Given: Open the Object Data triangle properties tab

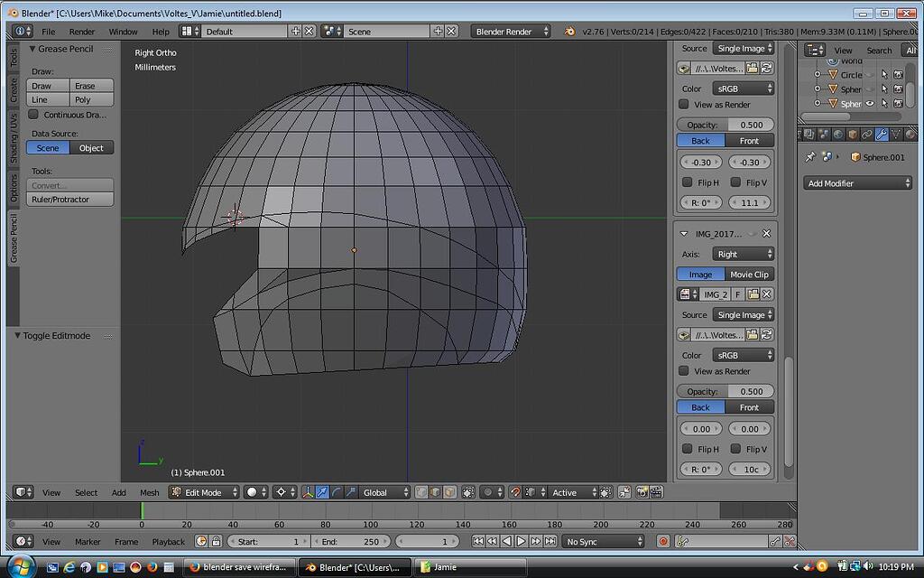Looking at the screenshot, I should (x=896, y=135).
